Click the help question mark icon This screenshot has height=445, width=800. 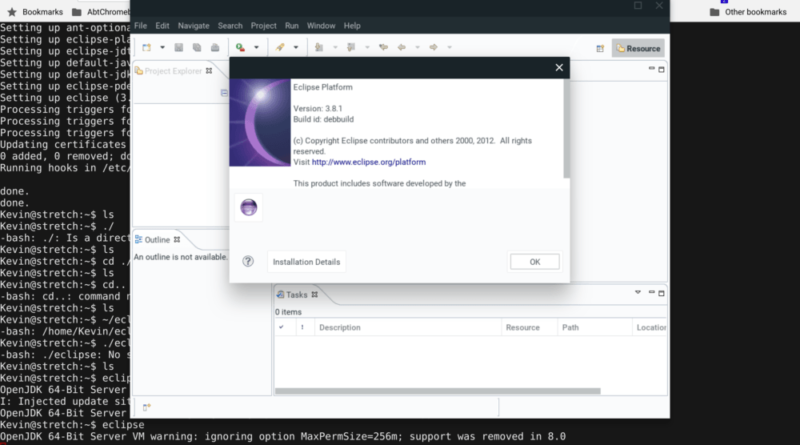pyautogui.click(x=248, y=262)
